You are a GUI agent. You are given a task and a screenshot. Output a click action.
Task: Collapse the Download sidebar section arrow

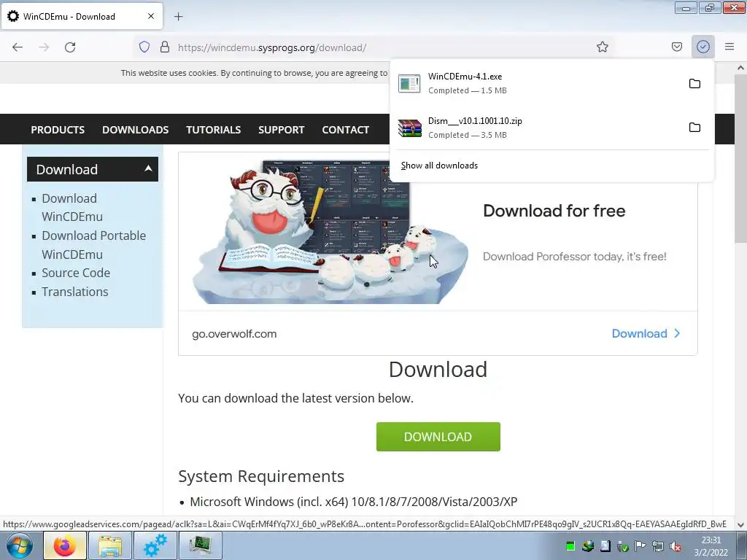click(x=148, y=168)
